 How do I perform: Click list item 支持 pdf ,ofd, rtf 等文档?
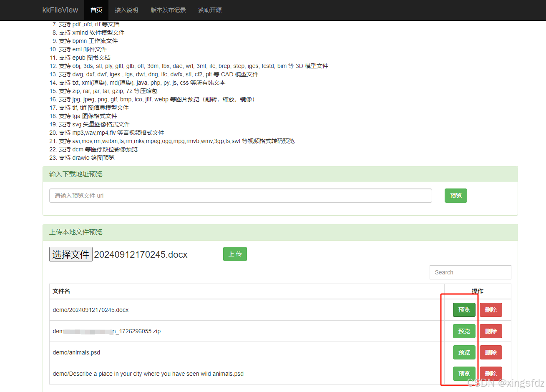[89, 24]
